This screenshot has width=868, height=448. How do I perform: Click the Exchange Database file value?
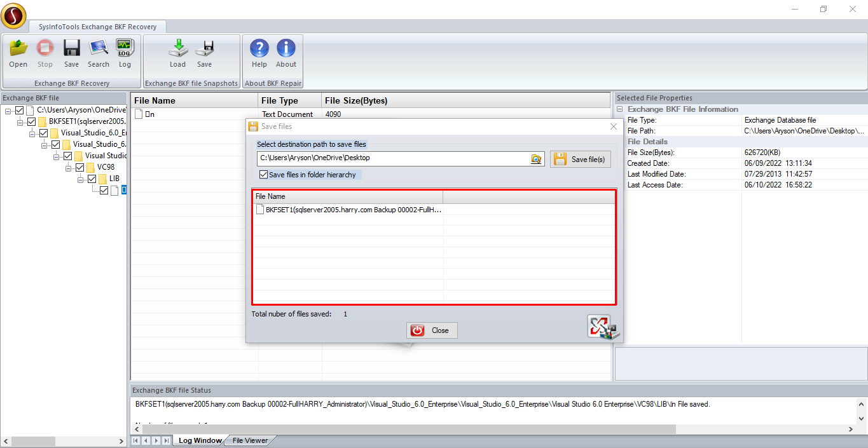pos(780,120)
